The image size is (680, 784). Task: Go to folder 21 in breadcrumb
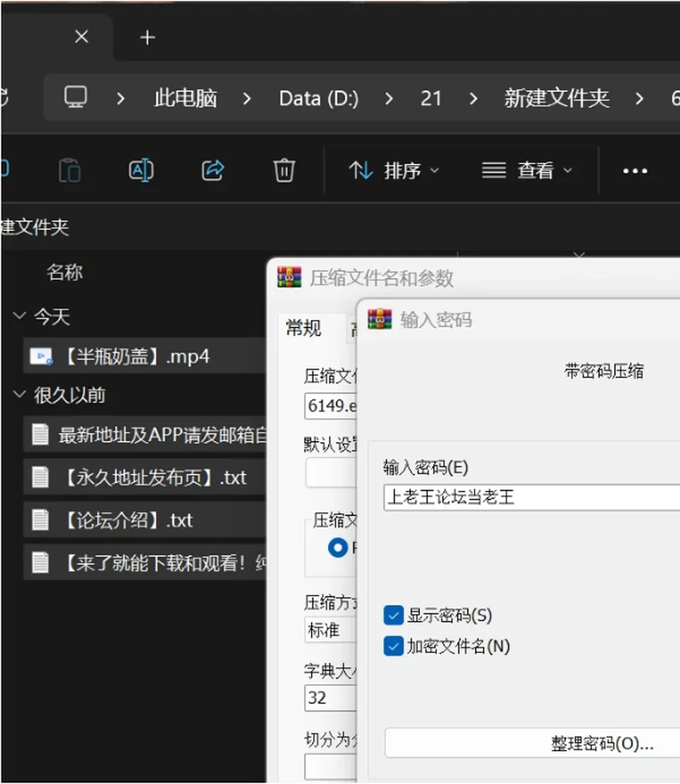click(431, 98)
